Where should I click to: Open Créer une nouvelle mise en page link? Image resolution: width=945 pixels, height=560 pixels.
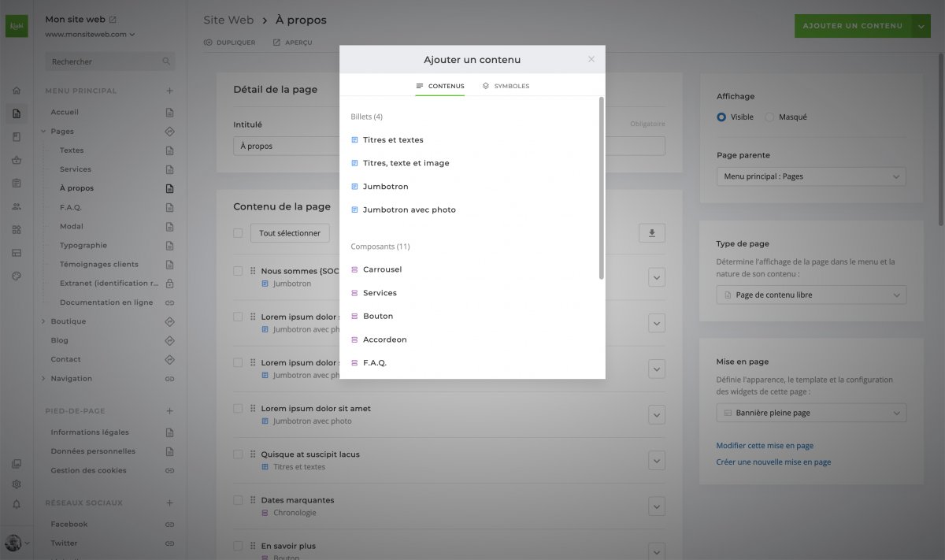[x=773, y=462]
